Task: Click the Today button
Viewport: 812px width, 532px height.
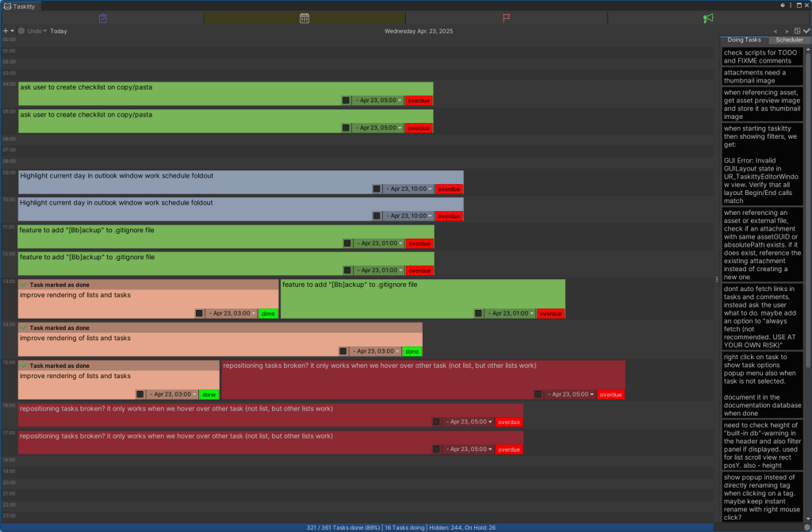Action: 59,31
